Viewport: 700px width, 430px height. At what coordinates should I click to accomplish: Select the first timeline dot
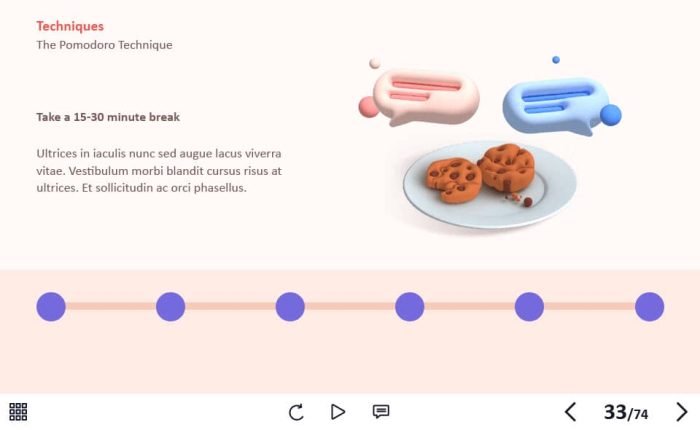(x=51, y=307)
